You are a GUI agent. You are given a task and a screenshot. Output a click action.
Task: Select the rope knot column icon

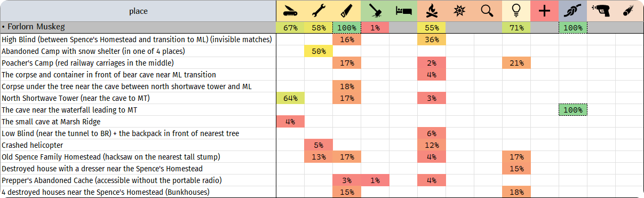(573, 11)
